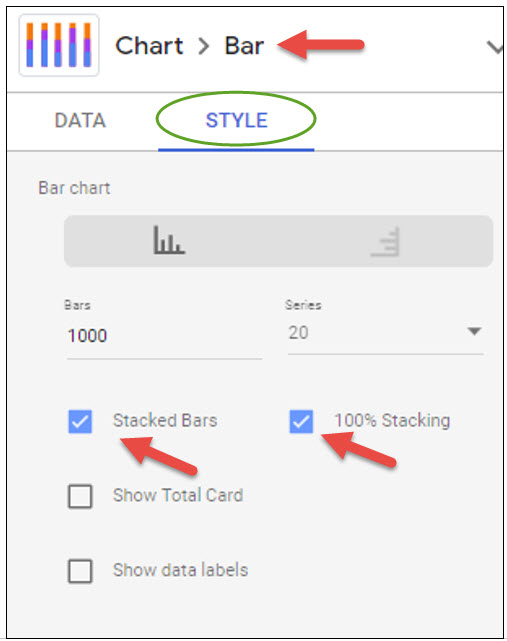
Task: Click the Series value 20 combo box
Action: pos(386,334)
